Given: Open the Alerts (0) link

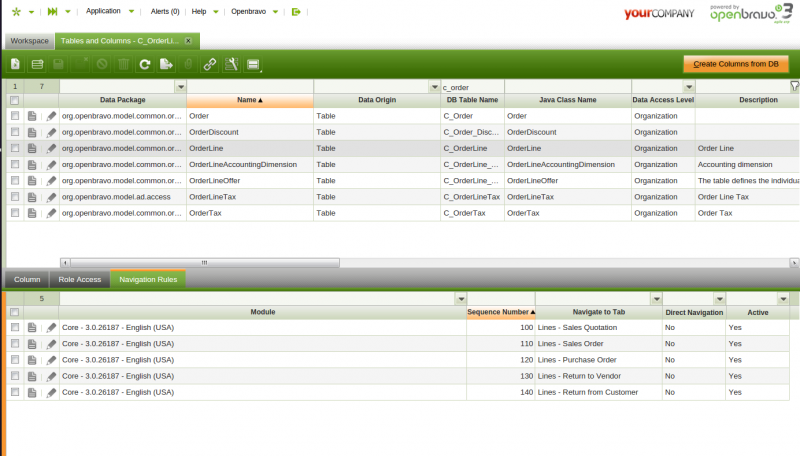Looking at the screenshot, I should pyautogui.click(x=164, y=11).
